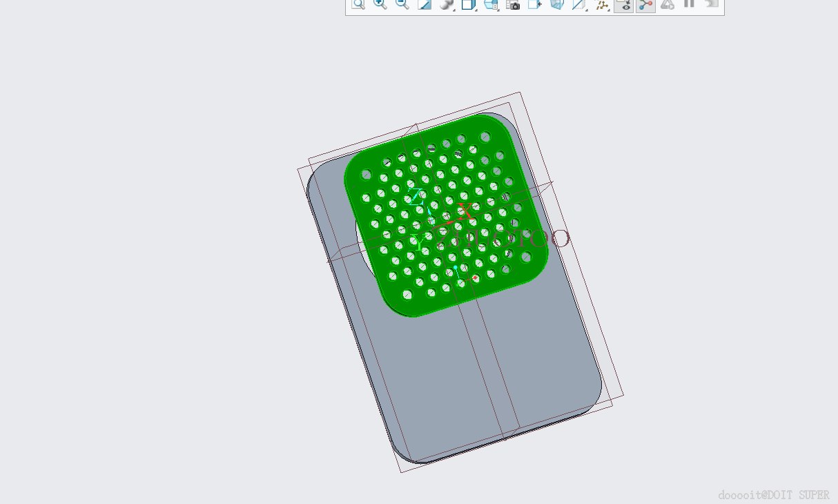838x504 pixels.
Task: Click the view-normal orientation icon with arrow
Action: tap(534, 4)
